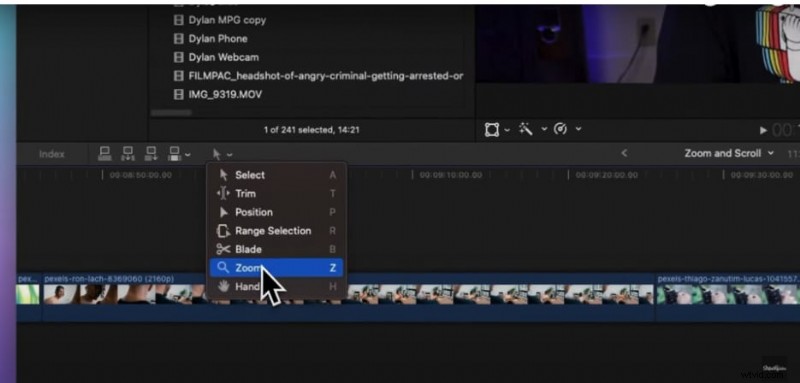Screen dimensions: 800x383
Task: Expand the retime options chevron
Action: click(578, 130)
